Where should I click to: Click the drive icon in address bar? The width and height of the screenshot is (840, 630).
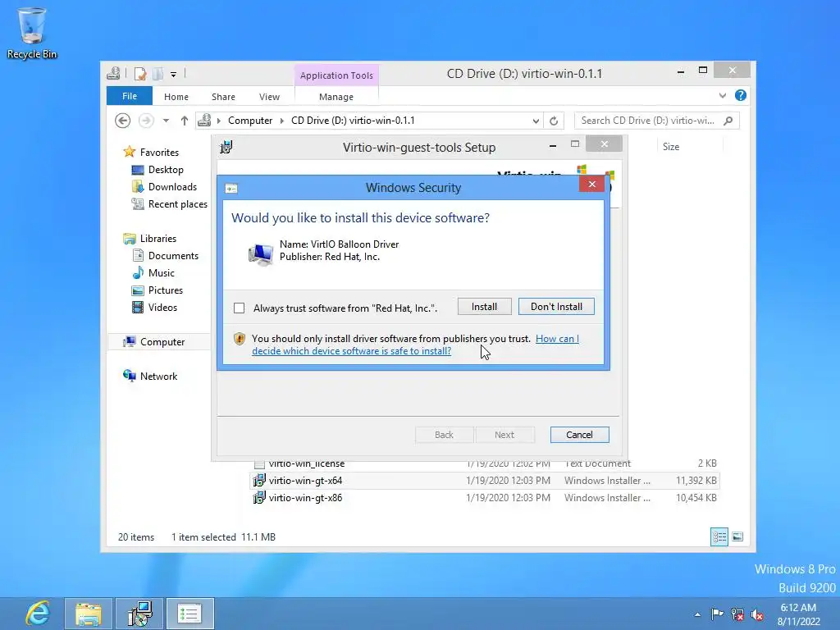pos(204,121)
